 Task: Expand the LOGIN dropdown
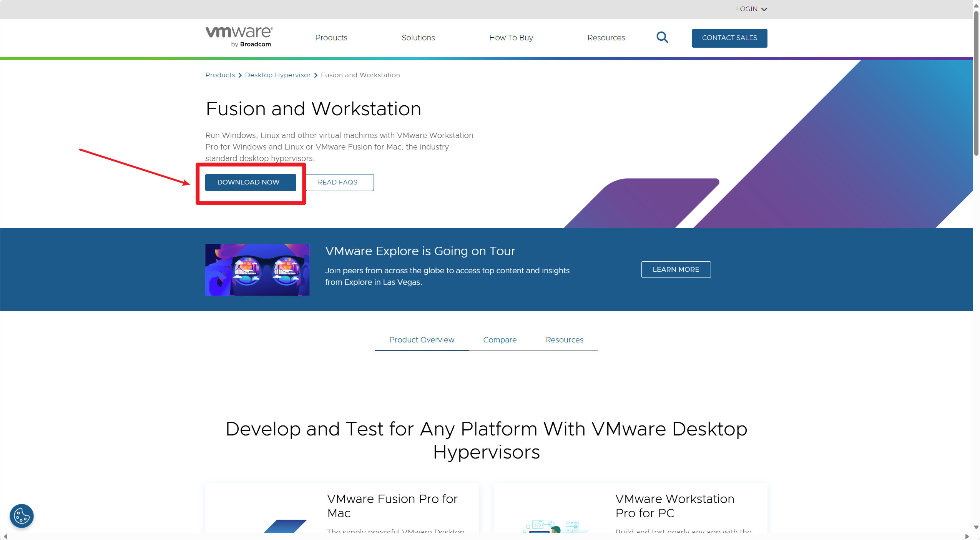[751, 9]
